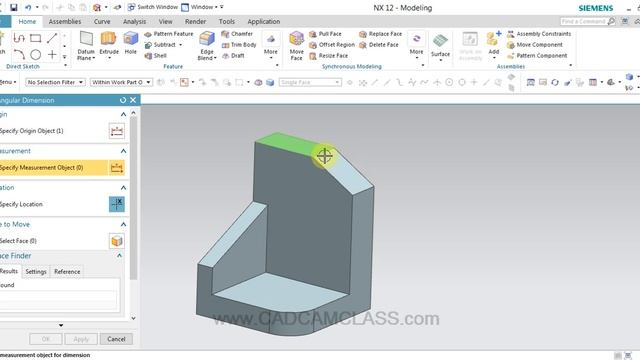Image resolution: width=640 pixels, height=360 pixels.
Task: Choose the Pull Face command
Action: coord(325,34)
